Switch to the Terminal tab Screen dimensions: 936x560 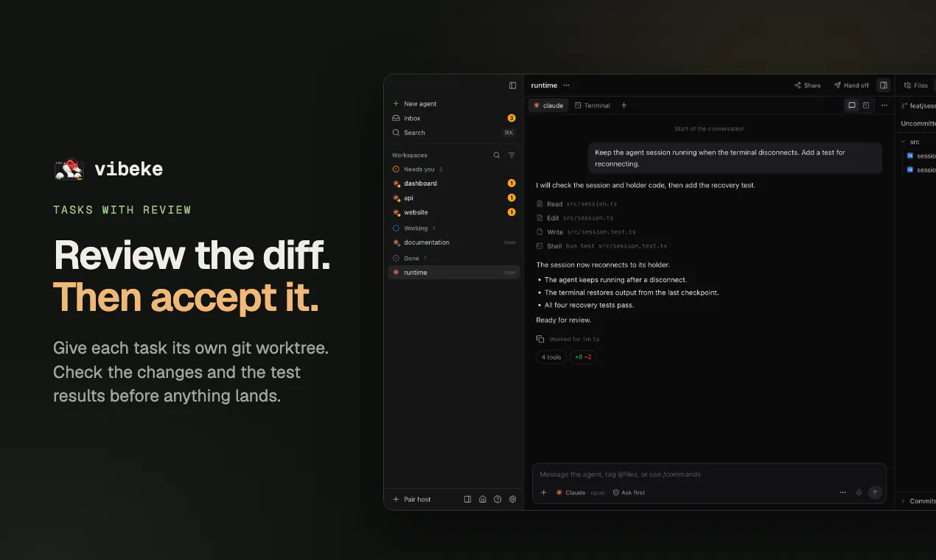[x=593, y=105]
